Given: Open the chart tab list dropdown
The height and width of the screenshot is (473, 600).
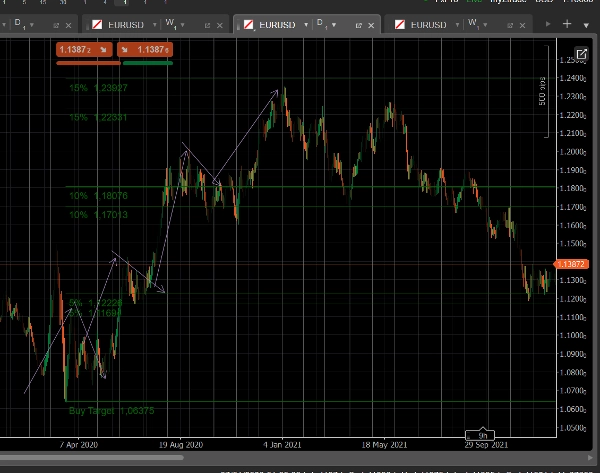Looking at the screenshot, I should click(586, 25).
